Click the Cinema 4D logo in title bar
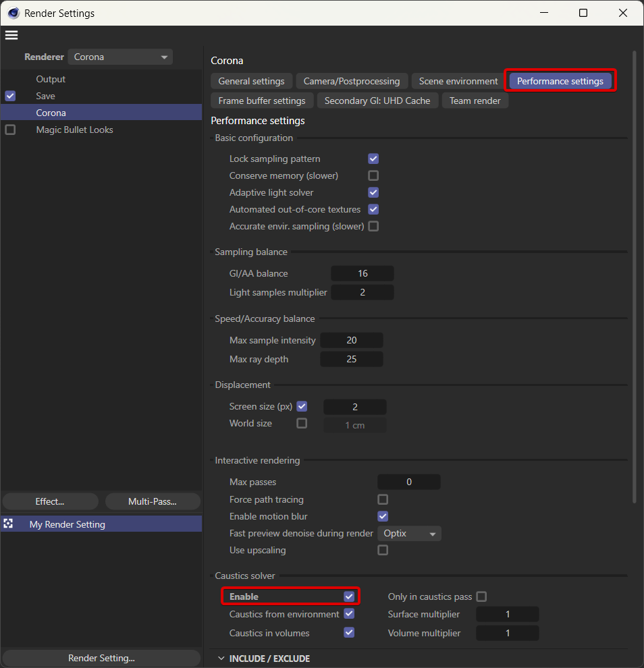644x668 pixels. tap(13, 13)
